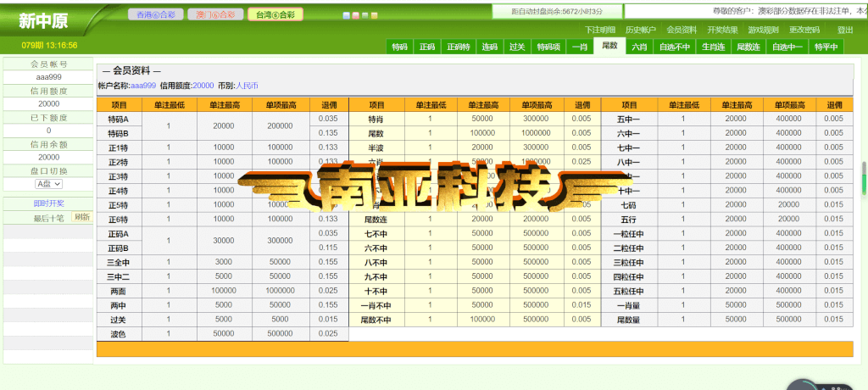The image size is (868, 390).
Task: Select the 六肖 game tab
Action: click(640, 47)
